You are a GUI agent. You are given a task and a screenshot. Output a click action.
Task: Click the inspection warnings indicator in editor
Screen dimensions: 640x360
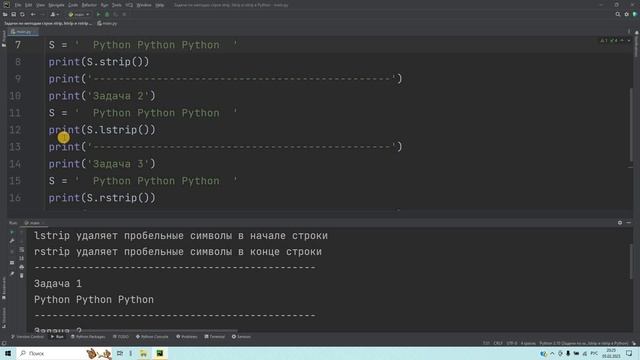point(610,40)
